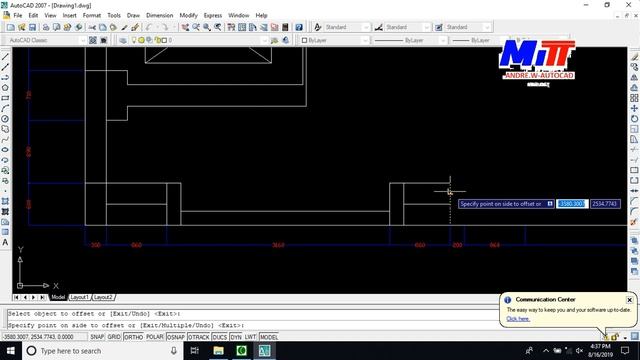Screen dimensions: 640x360
Task: Click the Task View taskbar icon
Action: click(195, 351)
